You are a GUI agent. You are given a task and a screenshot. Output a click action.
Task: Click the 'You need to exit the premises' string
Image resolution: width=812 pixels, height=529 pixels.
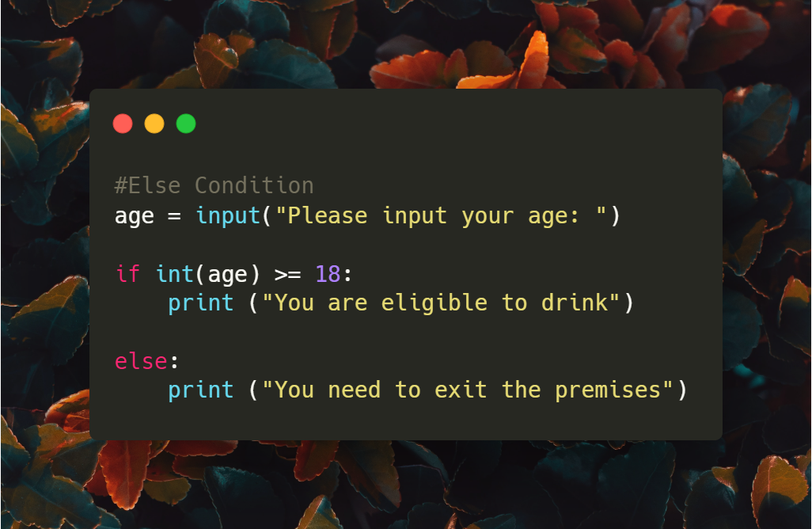[x=468, y=390]
